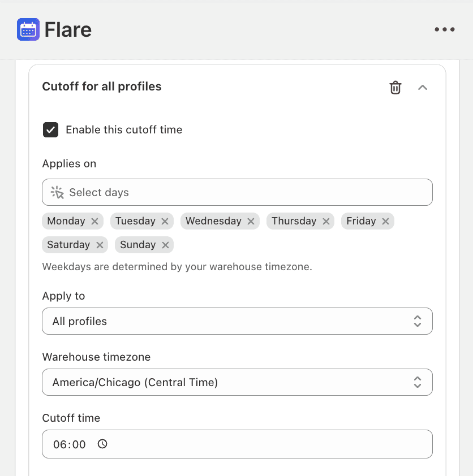473x476 pixels.
Task: Collapse the Cutoff for all profiles section
Action: click(423, 88)
